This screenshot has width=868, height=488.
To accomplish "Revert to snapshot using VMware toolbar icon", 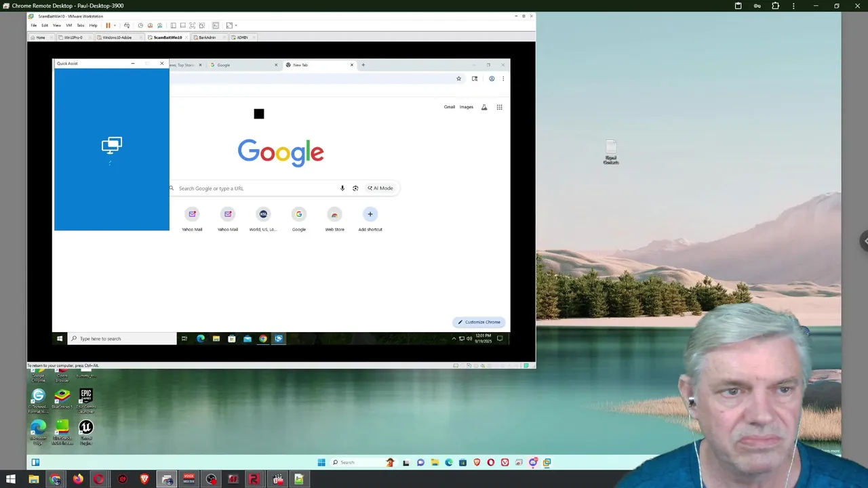I will 150,26.
